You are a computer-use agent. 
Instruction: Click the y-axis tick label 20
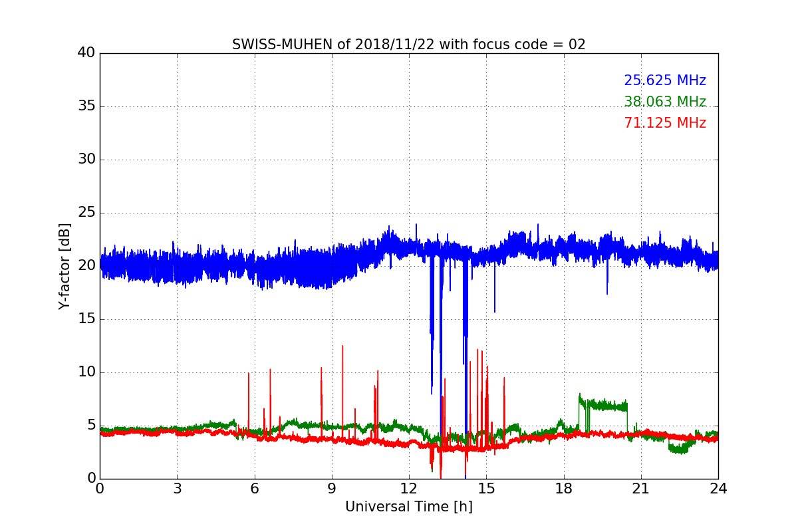(86, 266)
